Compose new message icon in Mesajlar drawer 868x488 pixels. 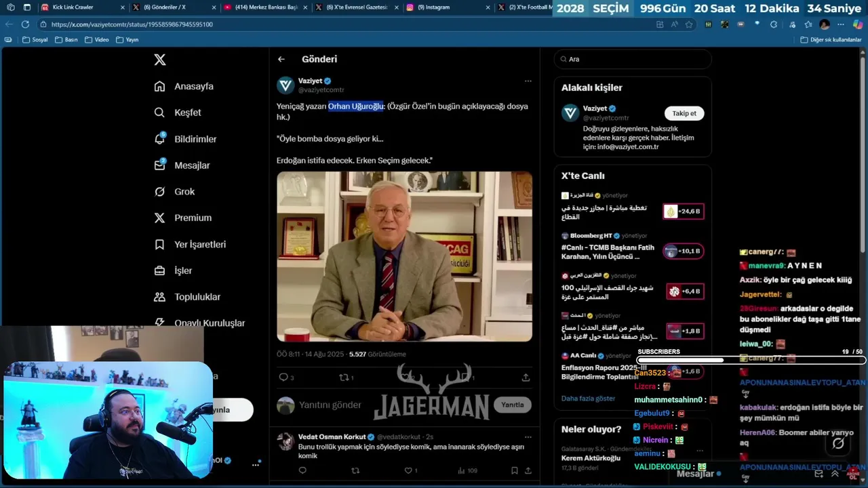click(818, 474)
